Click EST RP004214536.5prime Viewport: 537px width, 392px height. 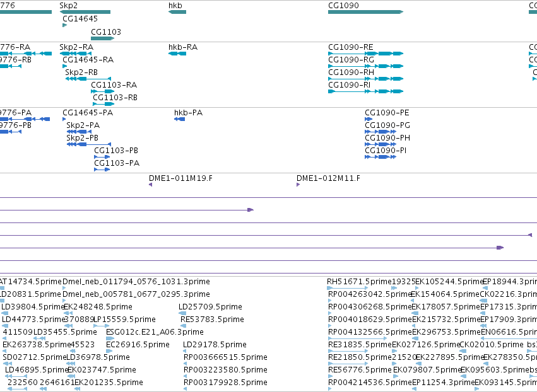pyautogui.click(x=370, y=382)
